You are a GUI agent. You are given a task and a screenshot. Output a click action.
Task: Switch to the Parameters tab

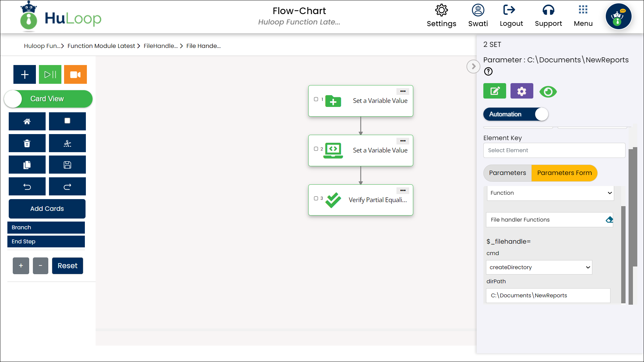coord(507,173)
